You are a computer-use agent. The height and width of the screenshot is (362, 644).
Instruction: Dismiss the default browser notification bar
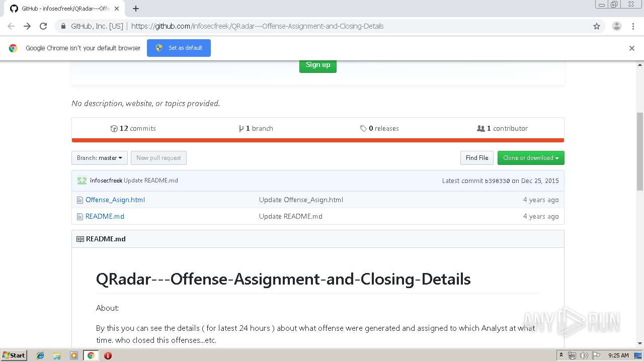pos(632,48)
